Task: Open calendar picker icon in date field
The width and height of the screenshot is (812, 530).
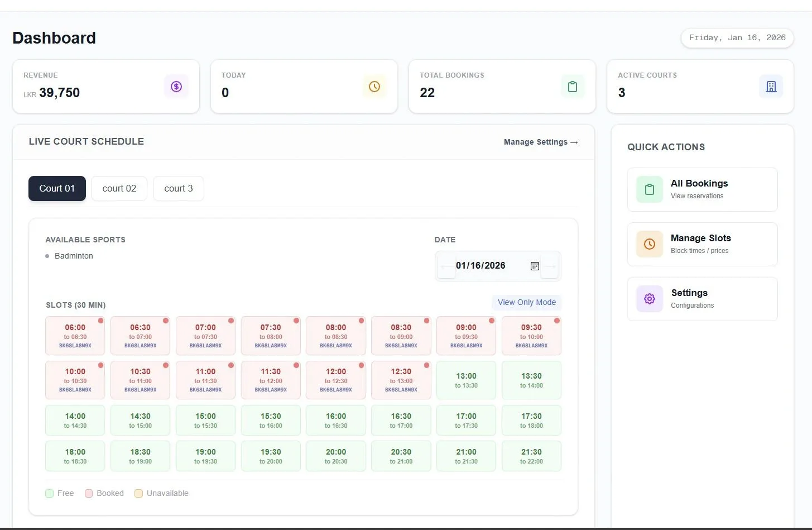Action: coord(535,266)
